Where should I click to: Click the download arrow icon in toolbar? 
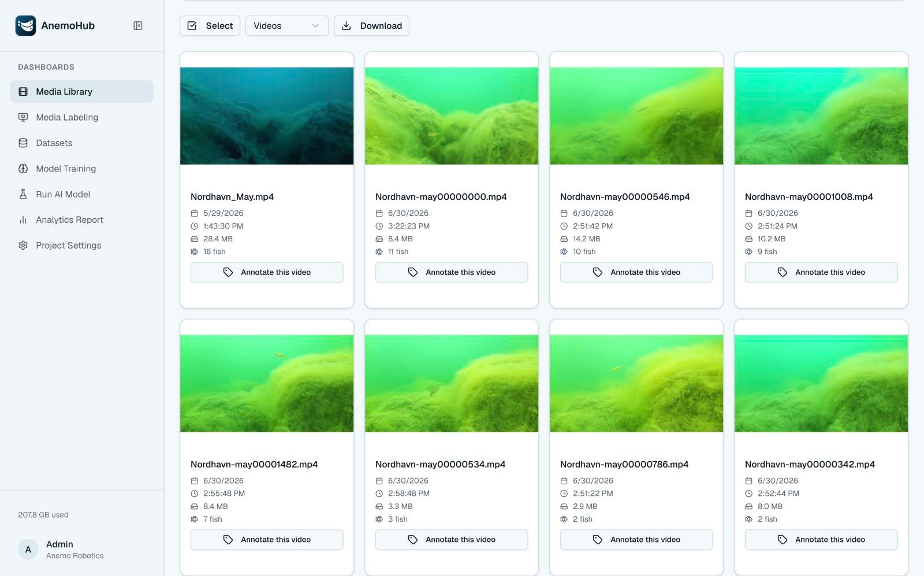[x=346, y=25]
